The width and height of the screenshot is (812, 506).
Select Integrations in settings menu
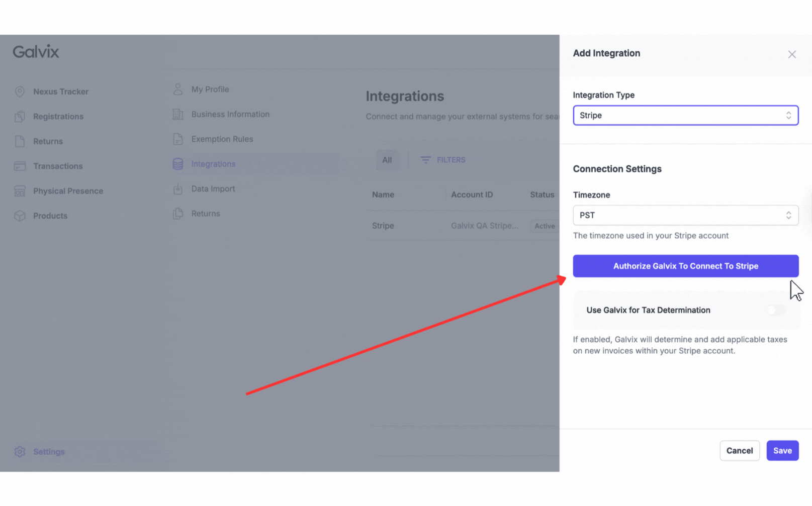click(x=213, y=164)
